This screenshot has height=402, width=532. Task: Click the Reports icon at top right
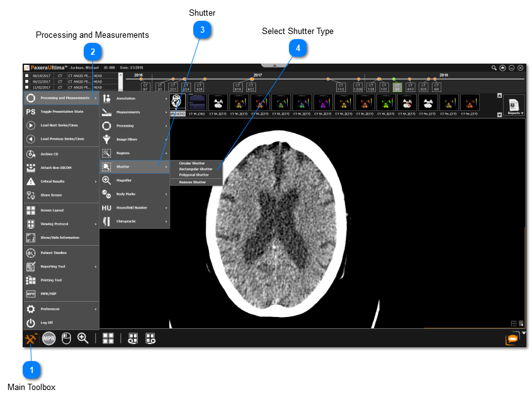(x=514, y=106)
